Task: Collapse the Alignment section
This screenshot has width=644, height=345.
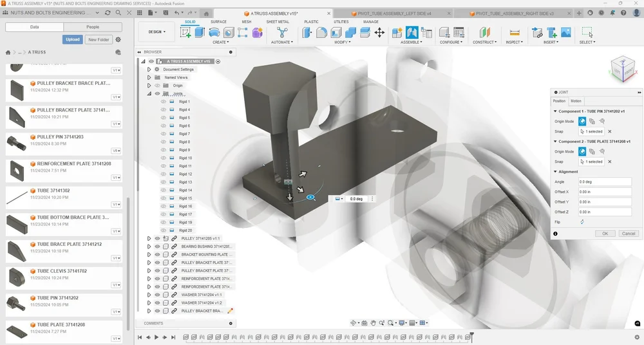Action: (555, 172)
